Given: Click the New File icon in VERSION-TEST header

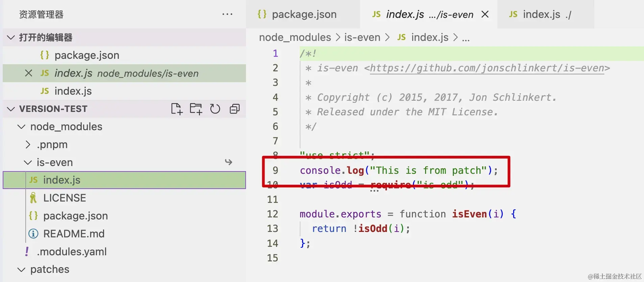Looking at the screenshot, I should [177, 109].
